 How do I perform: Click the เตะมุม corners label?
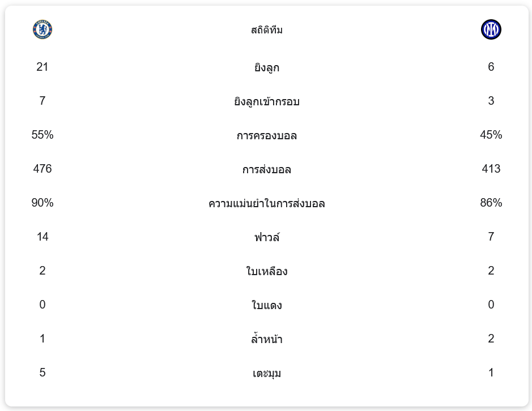(x=267, y=373)
